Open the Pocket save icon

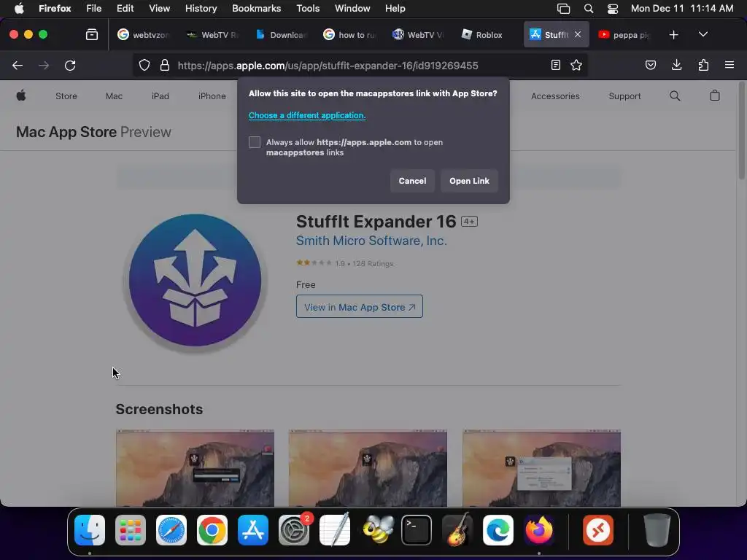(650, 65)
